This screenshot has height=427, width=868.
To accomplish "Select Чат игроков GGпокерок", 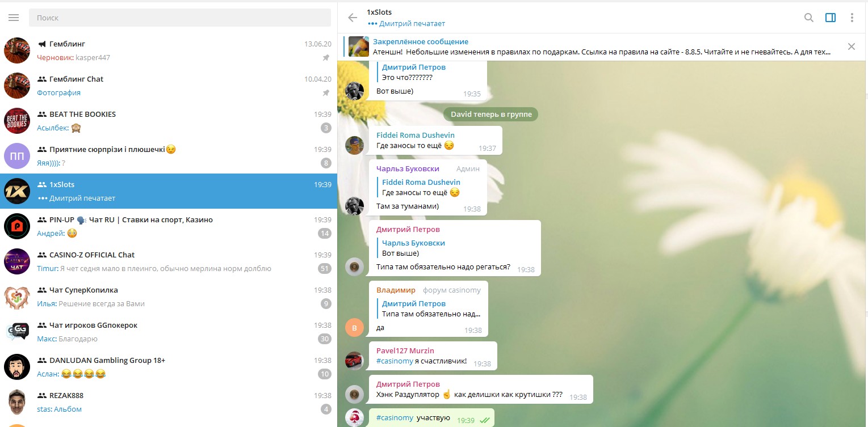I will click(169, 332).
